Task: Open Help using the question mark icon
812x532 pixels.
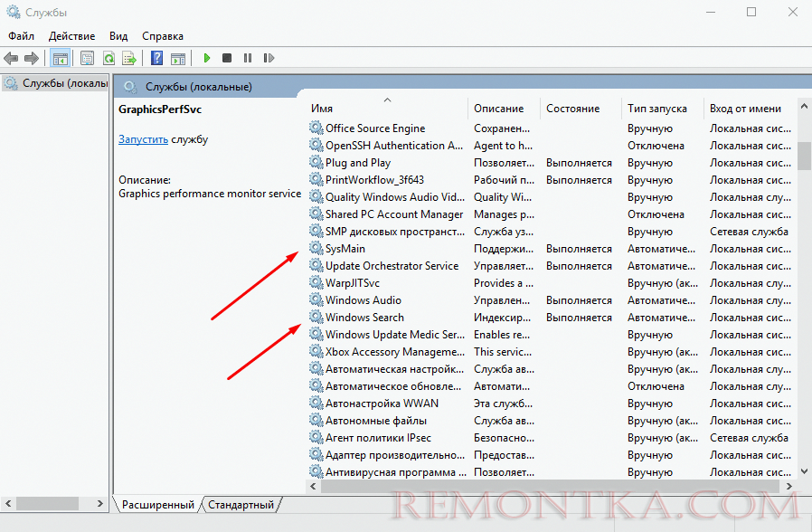Action: (x=157, y=58)
